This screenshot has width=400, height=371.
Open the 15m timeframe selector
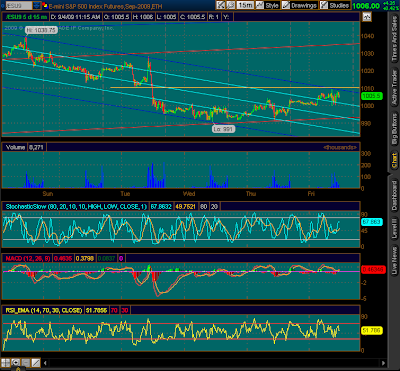[x=245, y=5]
